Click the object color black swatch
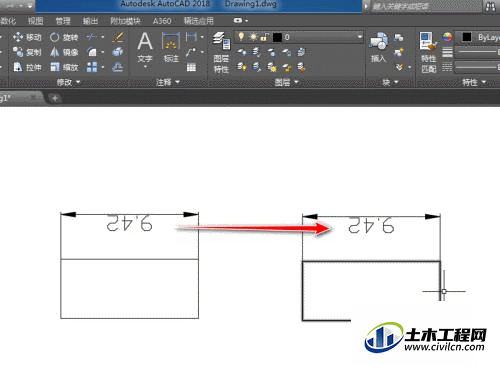500x375 pixels. coord(467,37)
